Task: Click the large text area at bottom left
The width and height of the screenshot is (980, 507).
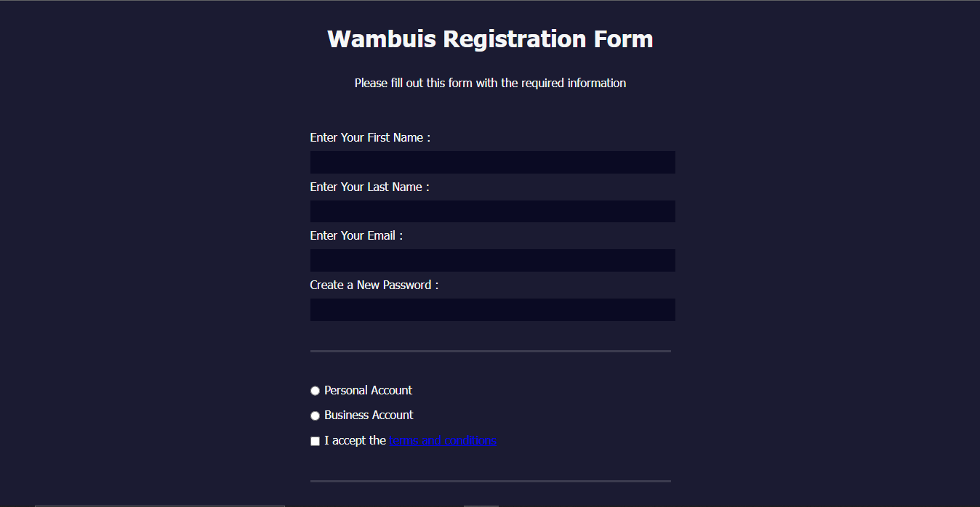Action: (x=160, y=504)
